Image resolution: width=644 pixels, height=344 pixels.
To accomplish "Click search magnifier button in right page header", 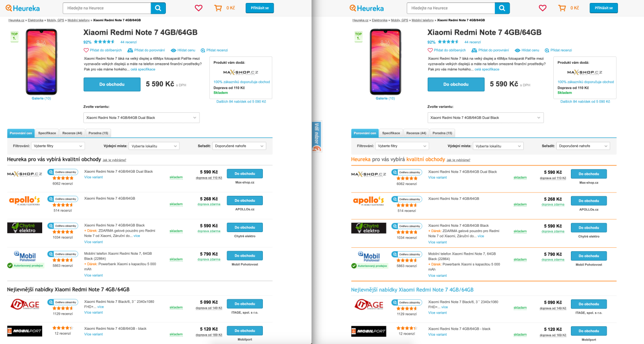I will coord(502,8).
